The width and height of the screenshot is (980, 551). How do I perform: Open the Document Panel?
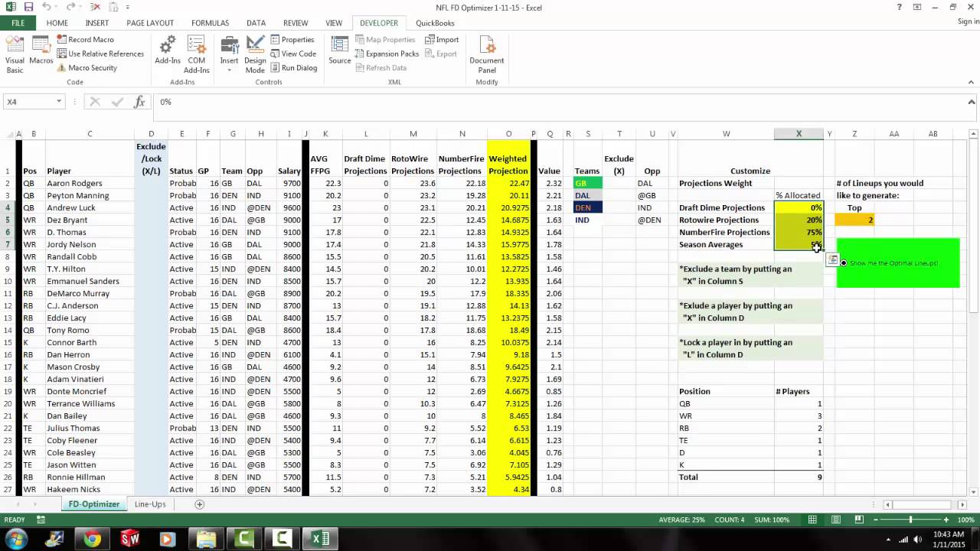pos(487,54)
